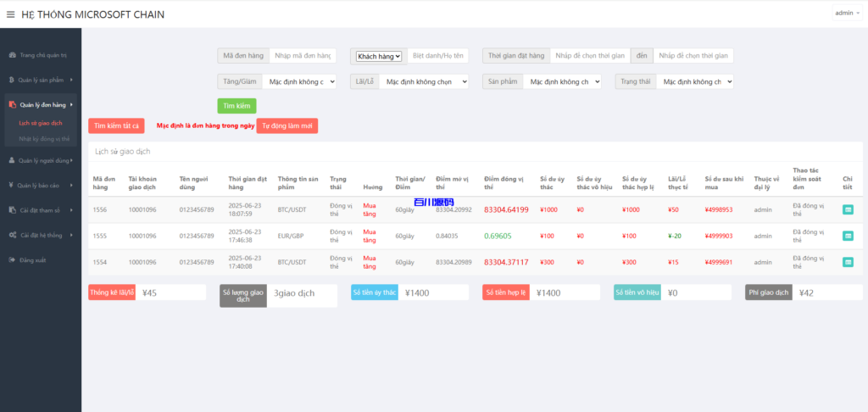Click balance value ¥4998953
868x412 pixels.
719,210
